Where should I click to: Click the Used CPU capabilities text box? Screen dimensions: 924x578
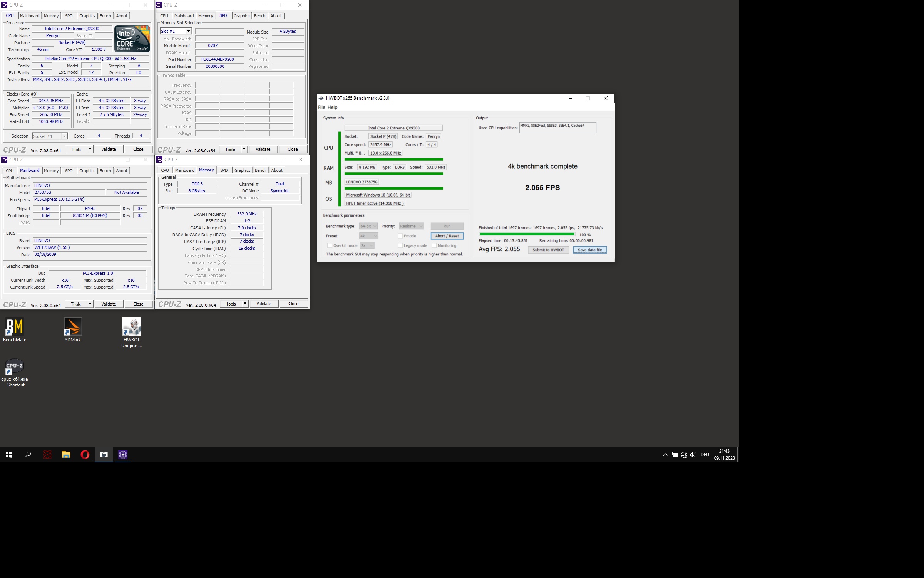click(x=558, y=128)
